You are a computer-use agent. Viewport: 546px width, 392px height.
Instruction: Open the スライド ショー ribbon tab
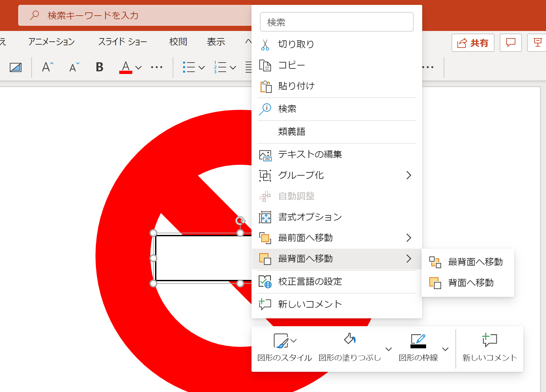click(122, 42)
